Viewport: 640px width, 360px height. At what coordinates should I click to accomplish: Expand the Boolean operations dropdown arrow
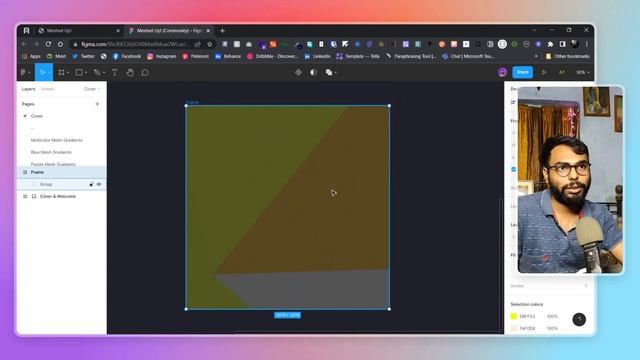[x=336, y=73]
